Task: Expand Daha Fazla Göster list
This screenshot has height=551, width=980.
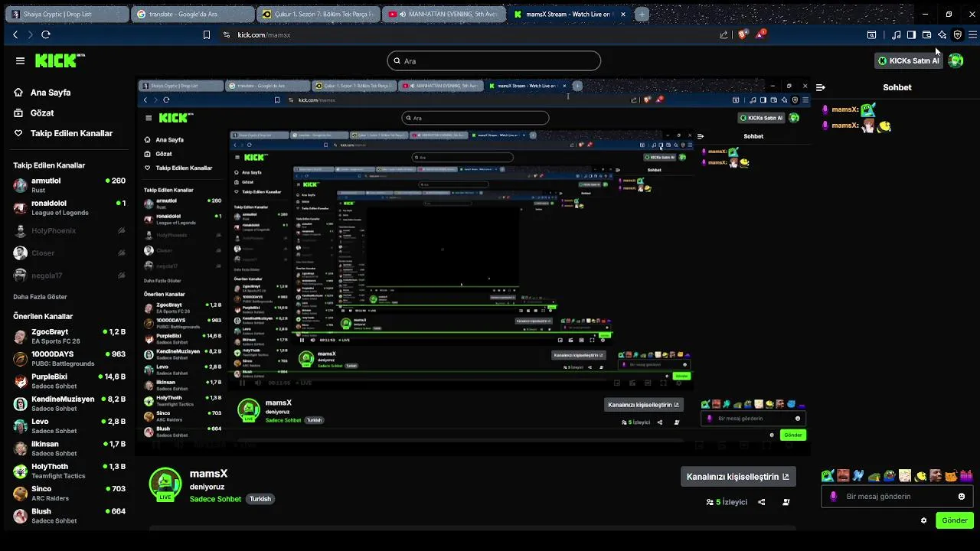Action: 40,297
